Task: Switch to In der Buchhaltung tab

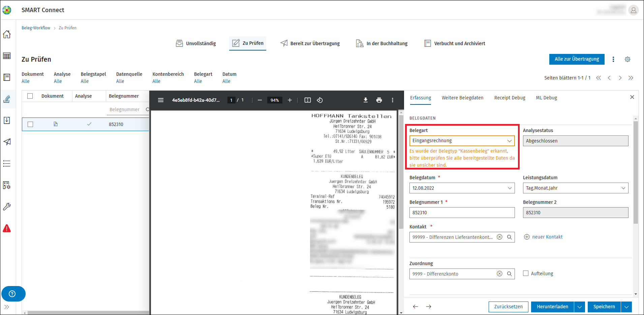Action: tap(382, 43)
